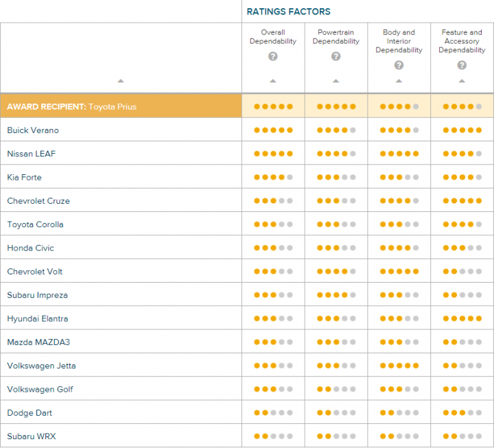Image resolution: width=494 pixels, height=448 pixels.
Task: Select the Mazda MAZDA3 row name
Action: [38, 342]
